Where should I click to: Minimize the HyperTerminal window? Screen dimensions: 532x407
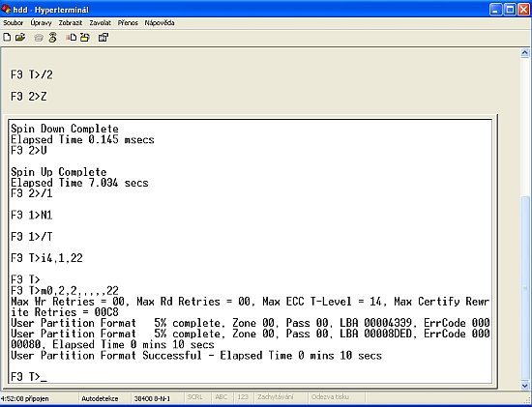pos(495,9)
